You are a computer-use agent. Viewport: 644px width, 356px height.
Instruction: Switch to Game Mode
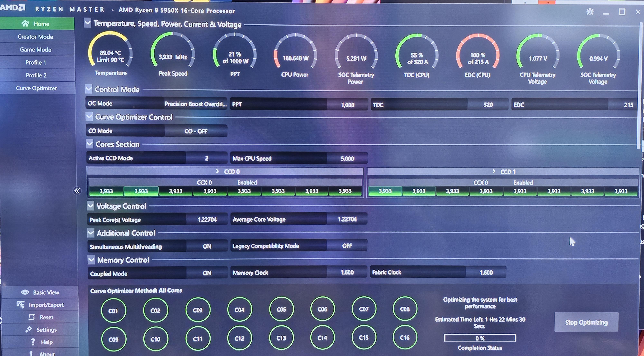point(37,49)
